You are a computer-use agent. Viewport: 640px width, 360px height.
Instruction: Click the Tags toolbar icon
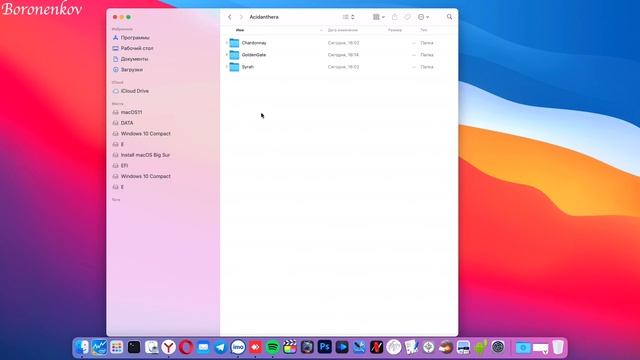tap(407, 17)
